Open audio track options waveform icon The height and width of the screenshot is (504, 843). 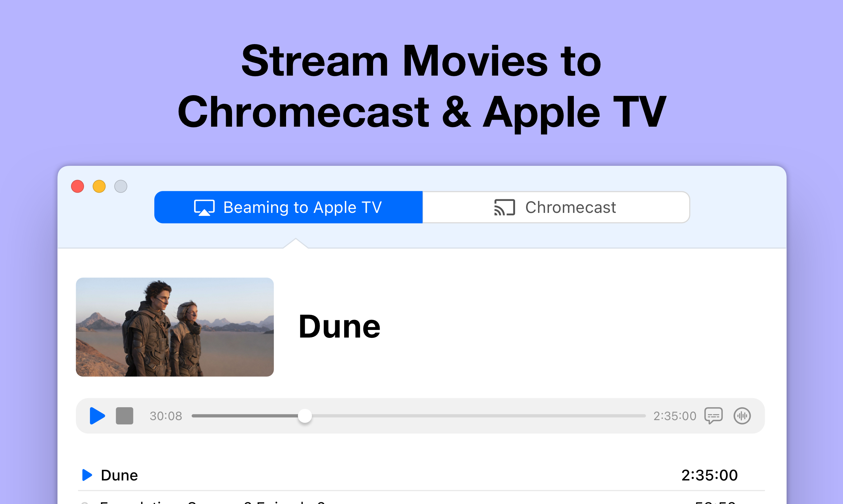coord(742,416)
